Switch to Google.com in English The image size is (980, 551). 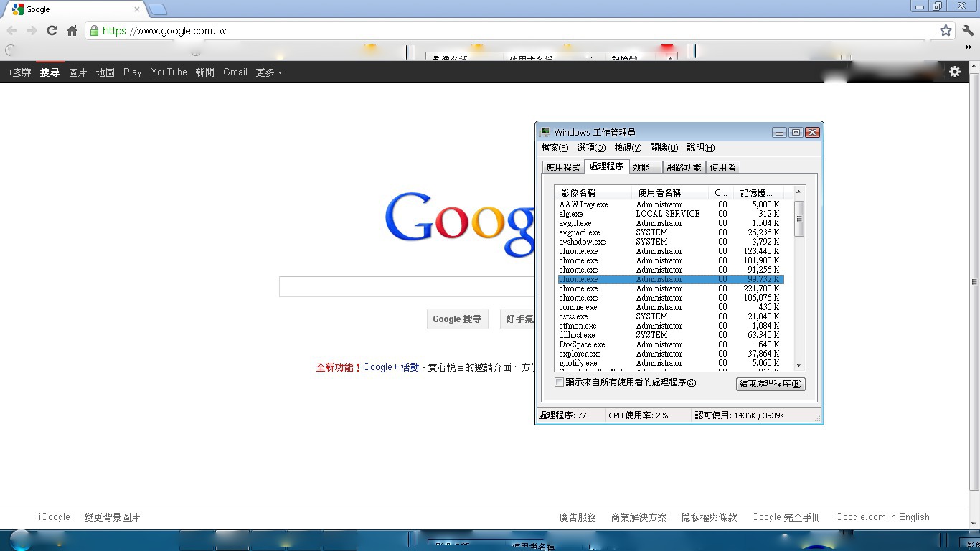click(x=882, y=517)
